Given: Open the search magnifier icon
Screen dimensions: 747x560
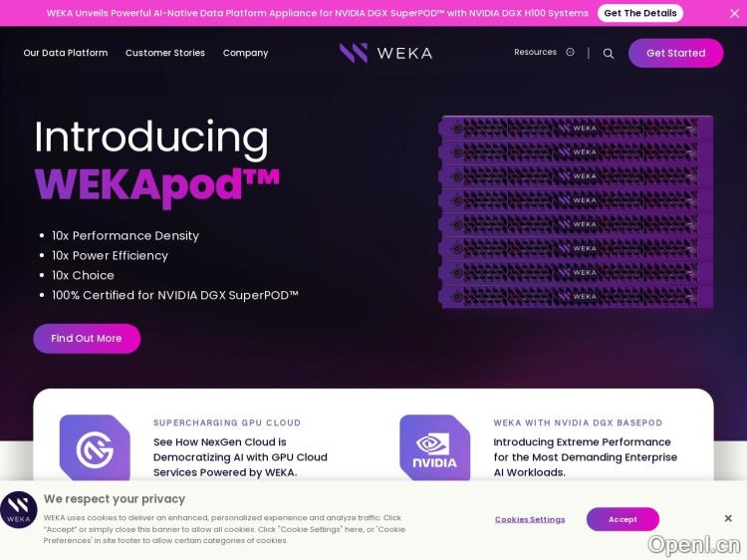Looking at the screenshot, I should [609, 54].
